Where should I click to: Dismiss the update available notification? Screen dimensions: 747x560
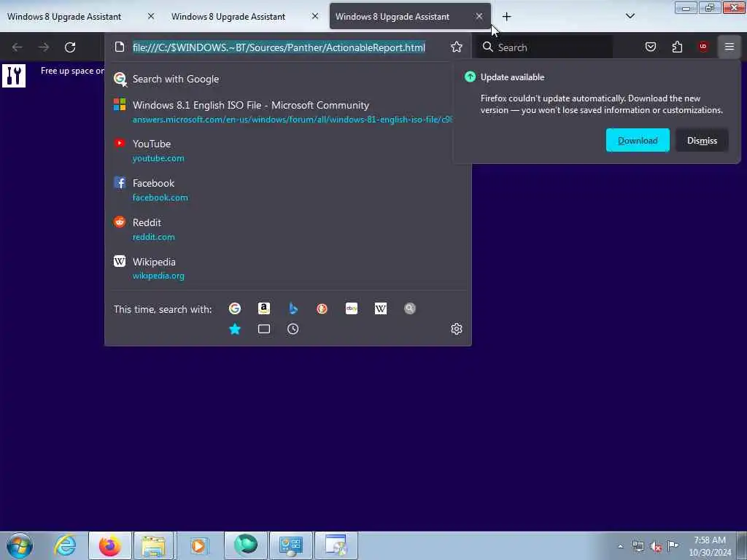[702, 141]
